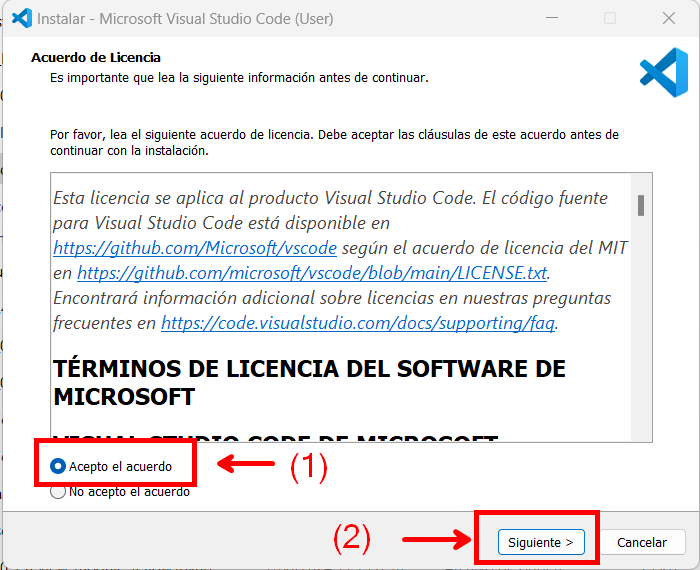Abort setup with the Cancelar button
700x570 pixels.
point(642,542)
